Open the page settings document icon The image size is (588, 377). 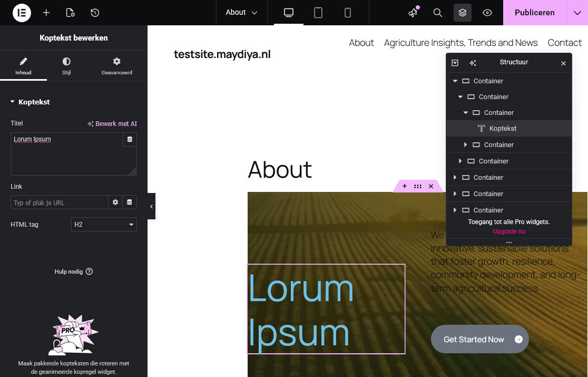click(x=70, y=13)
